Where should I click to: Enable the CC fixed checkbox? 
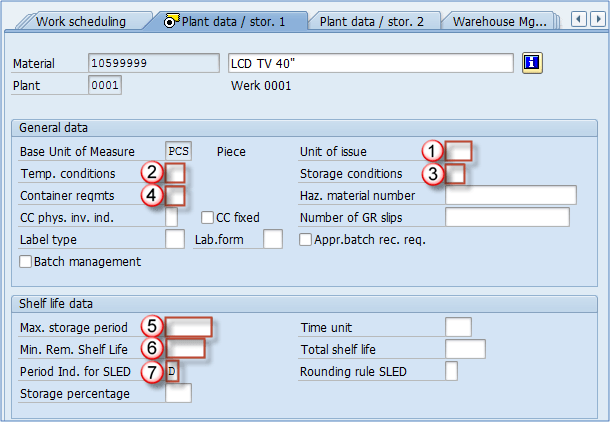[208, 217]
